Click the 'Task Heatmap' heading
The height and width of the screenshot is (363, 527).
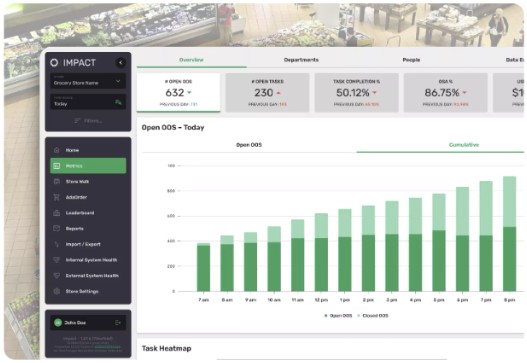coord(167,348)
